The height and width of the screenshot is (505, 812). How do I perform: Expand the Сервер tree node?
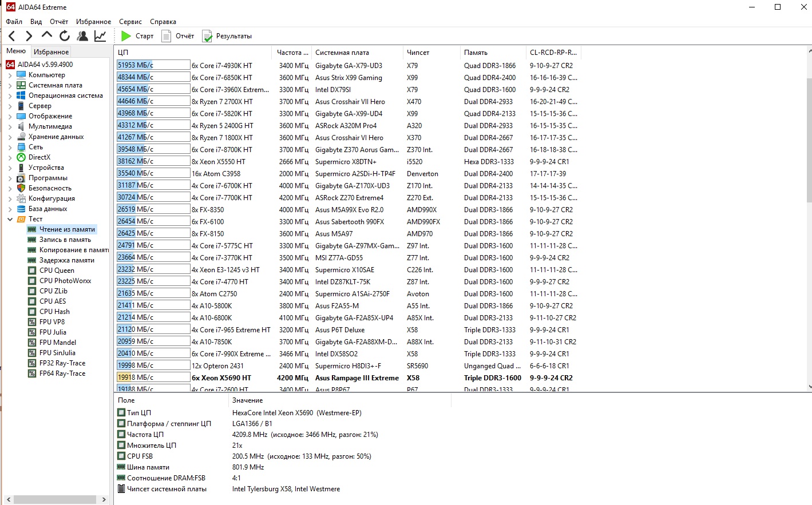tap(10, 106)
